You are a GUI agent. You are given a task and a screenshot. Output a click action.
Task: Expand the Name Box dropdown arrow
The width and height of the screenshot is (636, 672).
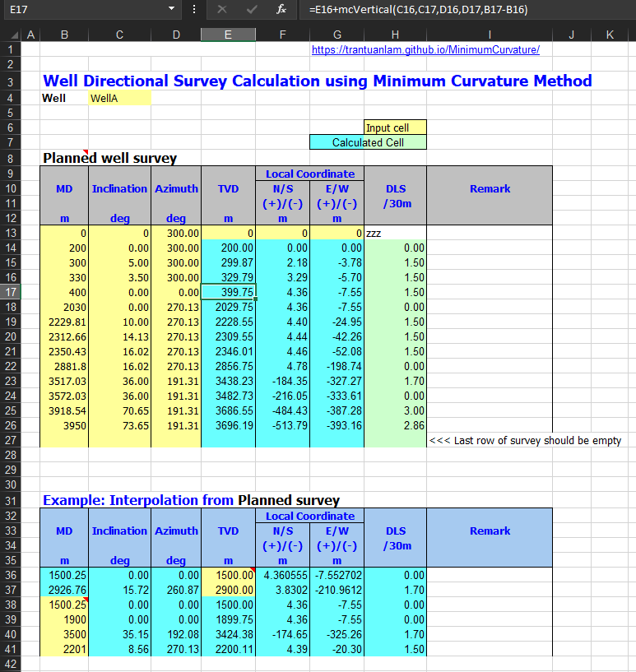coord(171,9)
